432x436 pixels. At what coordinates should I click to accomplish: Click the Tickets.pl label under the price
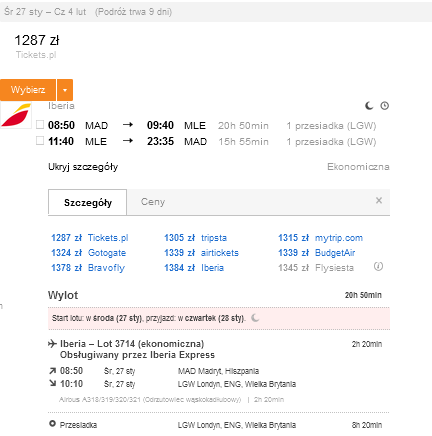[x=36, y=55]
